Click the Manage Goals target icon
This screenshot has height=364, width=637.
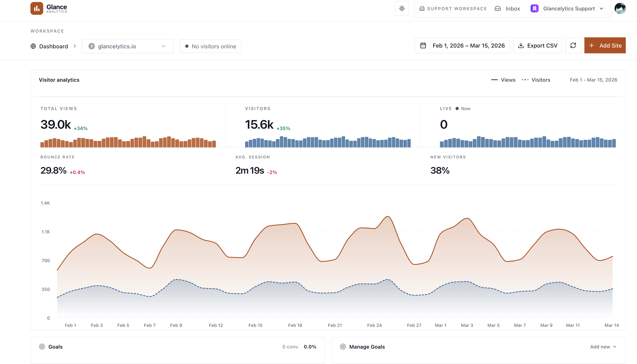(343, 346)
